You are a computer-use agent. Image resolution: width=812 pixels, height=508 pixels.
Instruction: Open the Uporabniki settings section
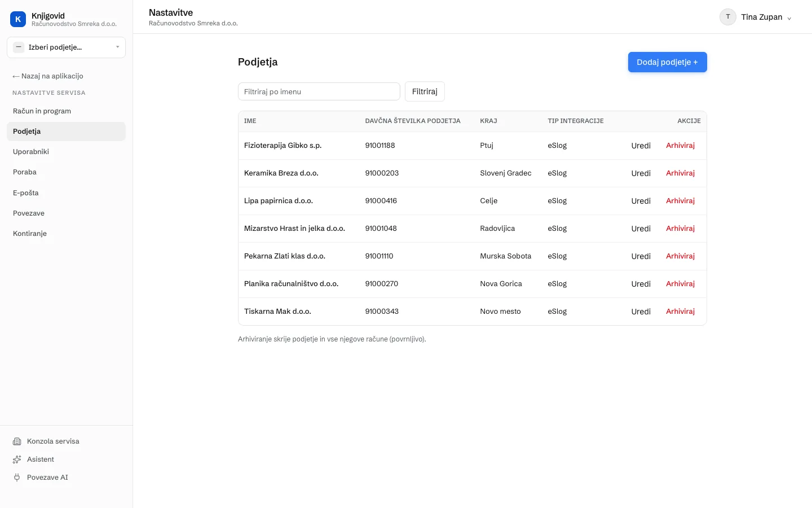(66, 152)
